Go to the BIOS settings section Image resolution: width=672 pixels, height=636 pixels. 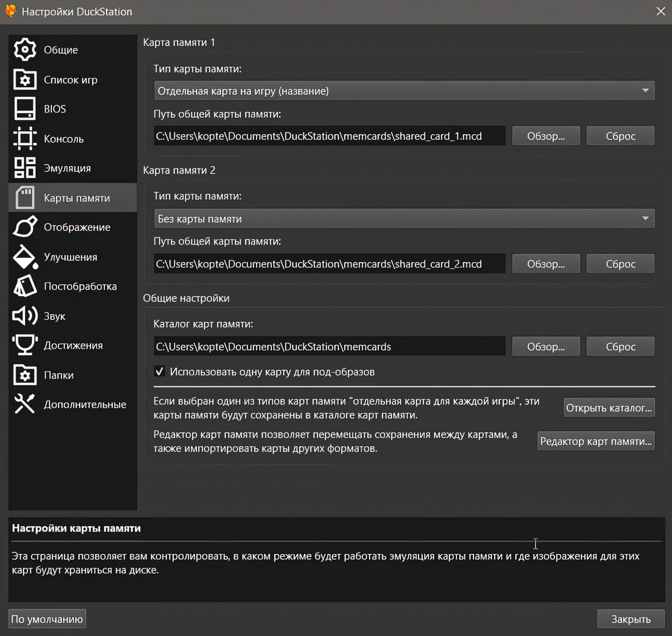point(73,109)
